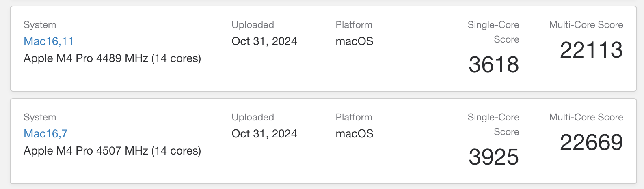Select the 22669 multi-core score
This screenshot has height=189, width=644.
click(591, 142)
